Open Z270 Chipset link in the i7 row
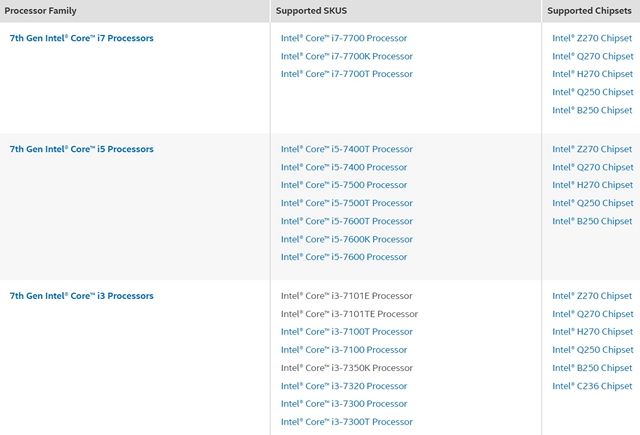This screenshot has width=640, height=435. (x=592, y=38)
